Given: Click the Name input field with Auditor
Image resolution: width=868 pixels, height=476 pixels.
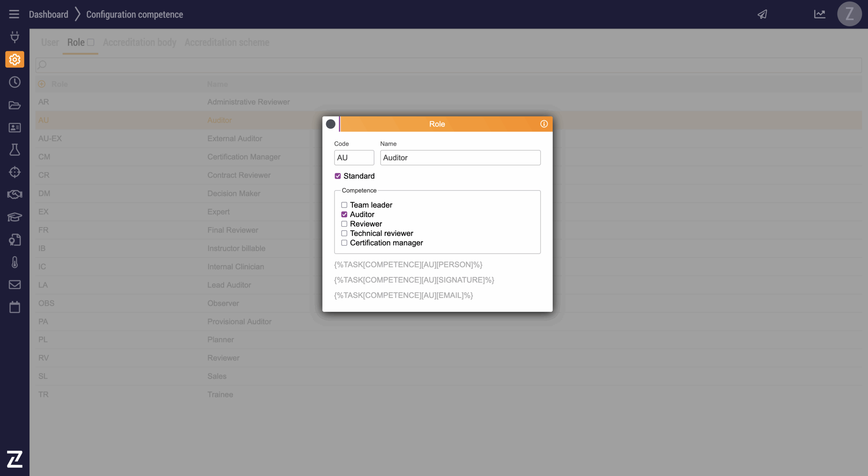Looking at the screenshot, I should [460, 158].
